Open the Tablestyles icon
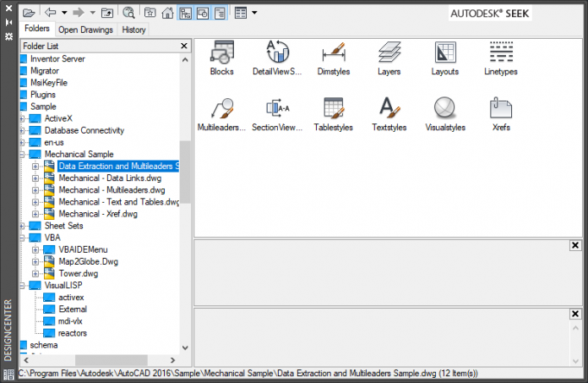Screen dimensions: 588x383 coord(334,114)
